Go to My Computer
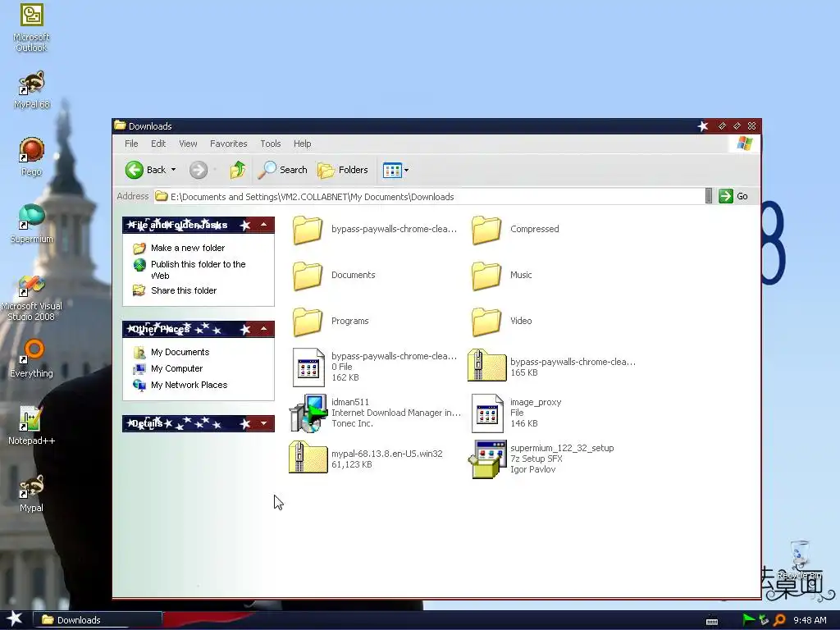This screenshot has width=840, height=630. [x=168, y=368]
